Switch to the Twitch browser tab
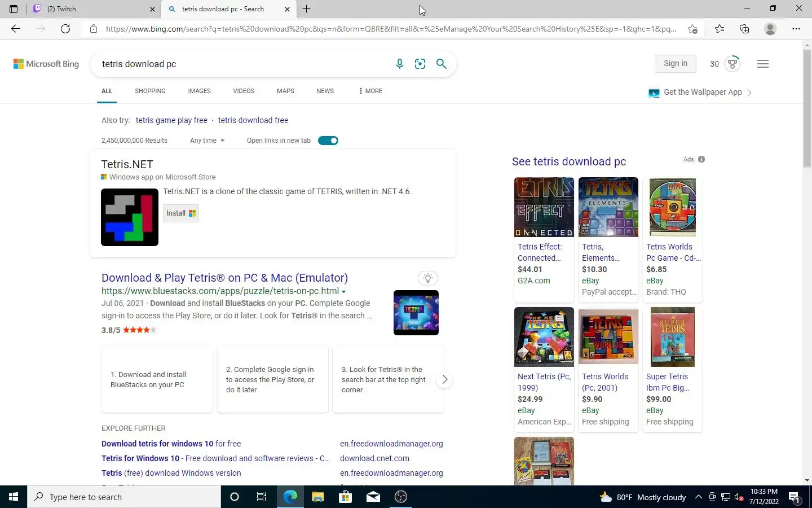The width and height of the screenshot is (812, 508). point(94,9)
